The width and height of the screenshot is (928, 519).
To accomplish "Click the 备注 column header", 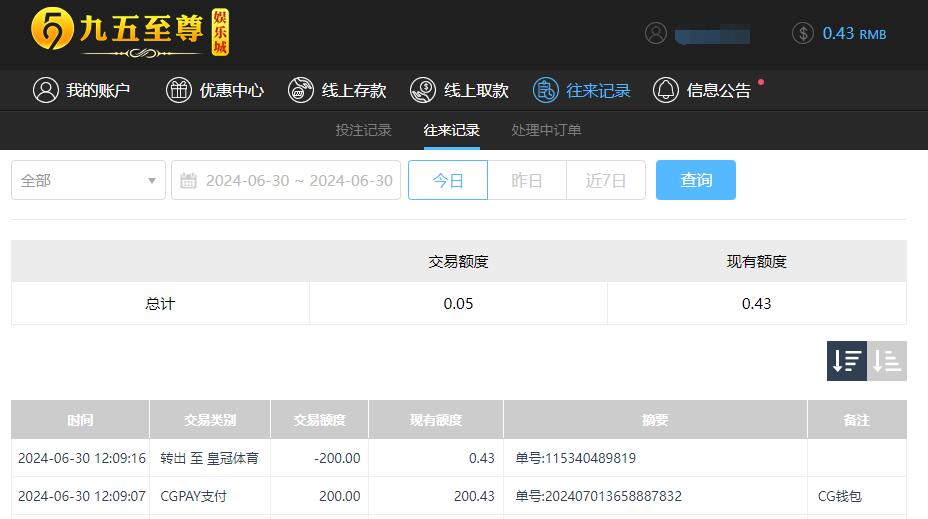I will 857,420.
